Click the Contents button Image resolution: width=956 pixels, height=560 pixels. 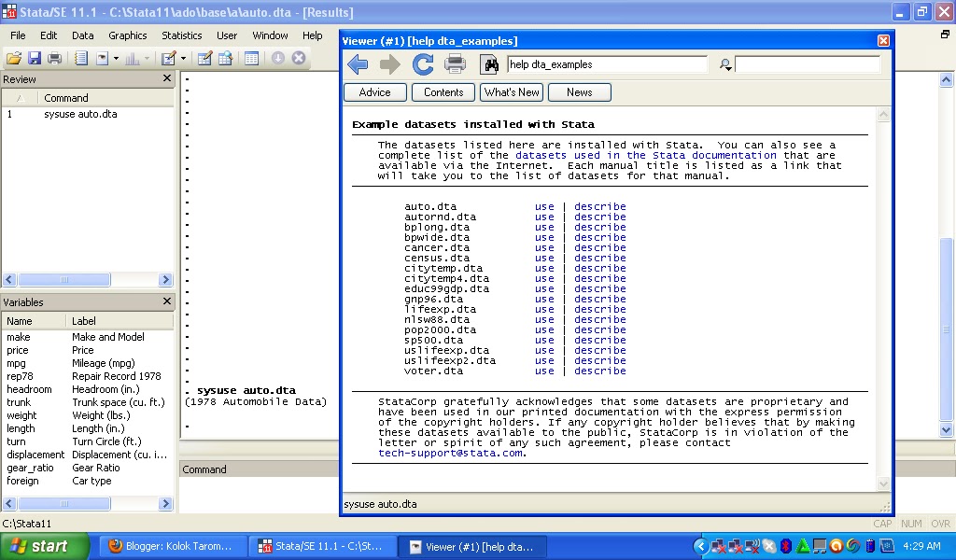coord(443,92)
